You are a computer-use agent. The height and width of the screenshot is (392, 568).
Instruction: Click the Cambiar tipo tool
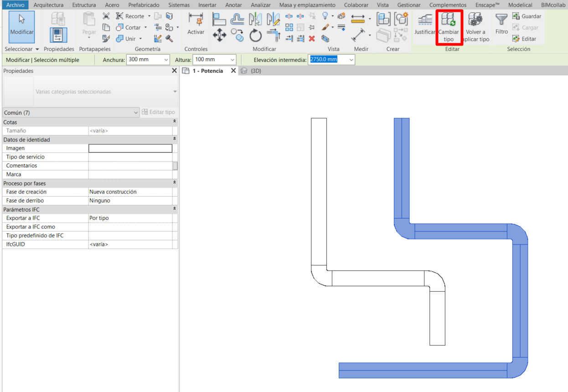pos(449,28)
